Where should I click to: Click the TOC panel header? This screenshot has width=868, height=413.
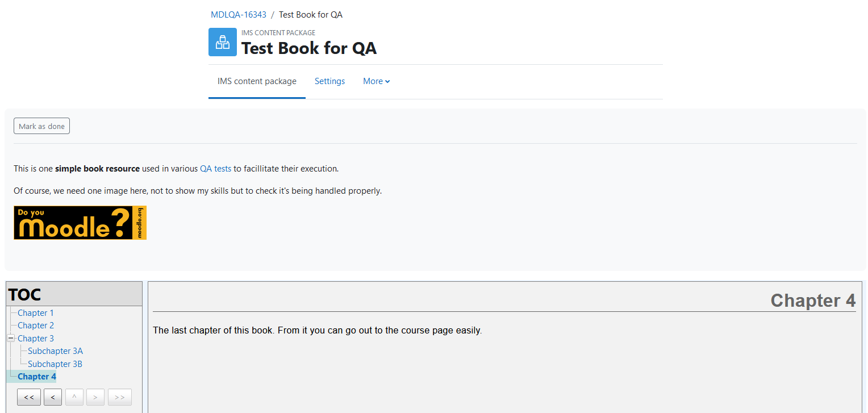click(74, 294)
